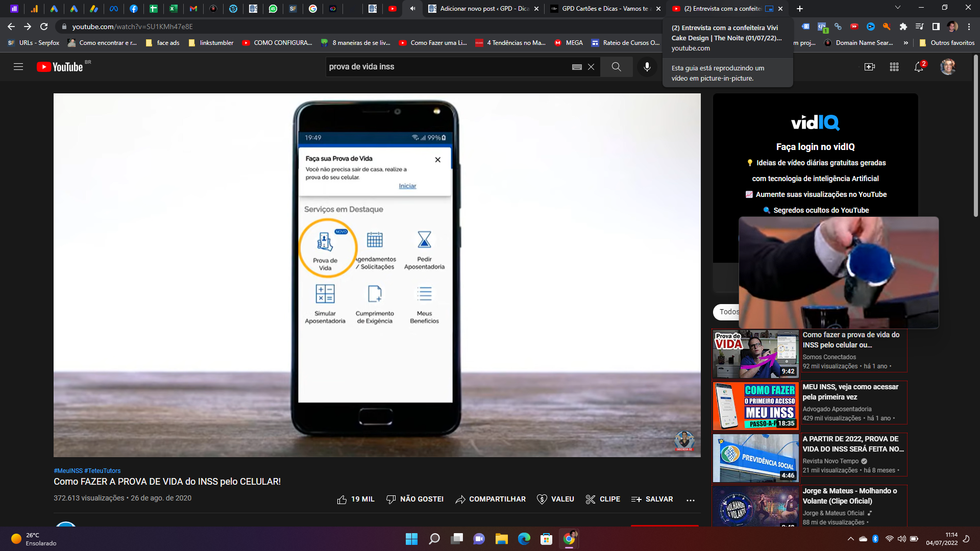Switch to the pinned Gmail tab

tap(193, 9)
